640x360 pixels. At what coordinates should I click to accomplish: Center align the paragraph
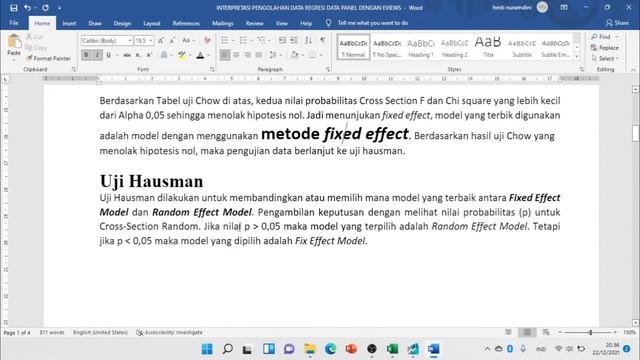(x=236, y=55)
